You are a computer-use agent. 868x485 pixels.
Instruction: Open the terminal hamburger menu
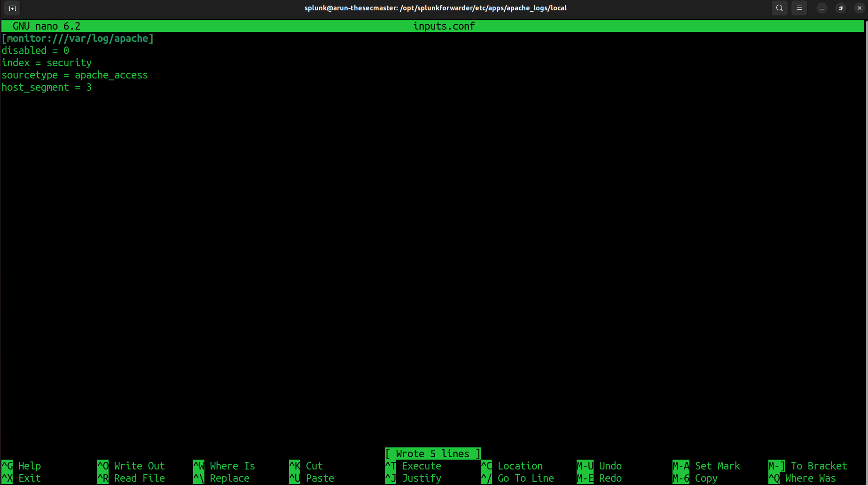point(799,8)
